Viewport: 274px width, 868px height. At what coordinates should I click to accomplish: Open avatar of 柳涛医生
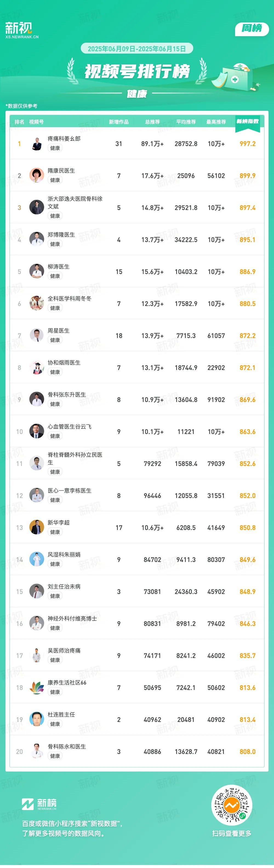click(37, 272)
